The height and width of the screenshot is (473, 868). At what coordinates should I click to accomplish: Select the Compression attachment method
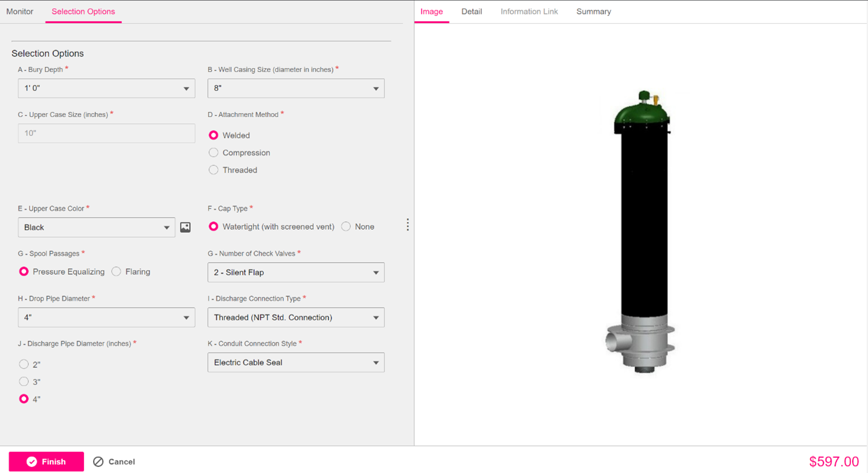coord(214,153)
